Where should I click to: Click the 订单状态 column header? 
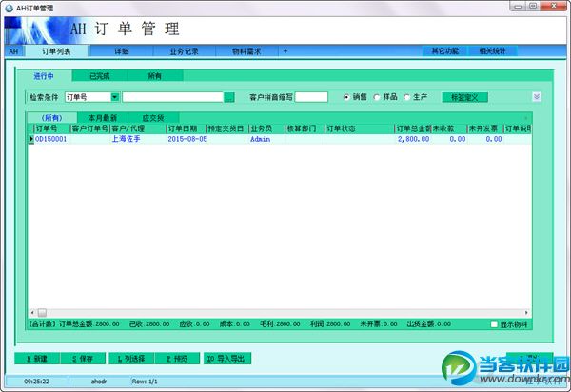(x=360, y=128)
